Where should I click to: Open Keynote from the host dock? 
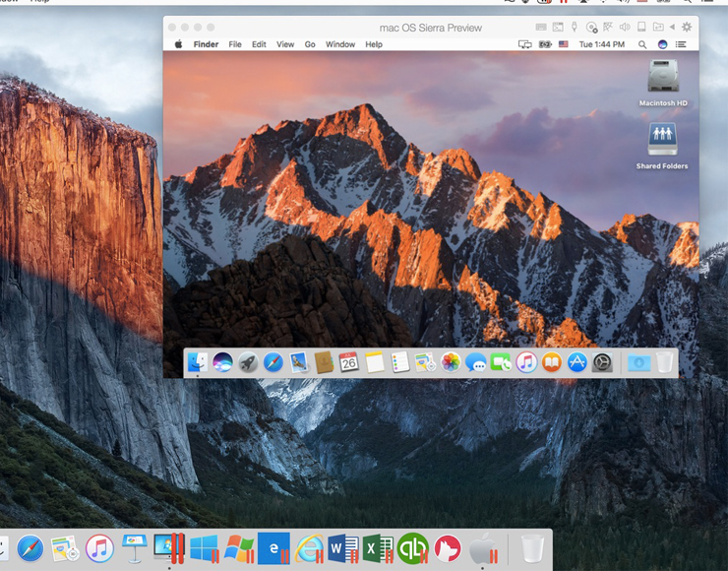(135, 548)
